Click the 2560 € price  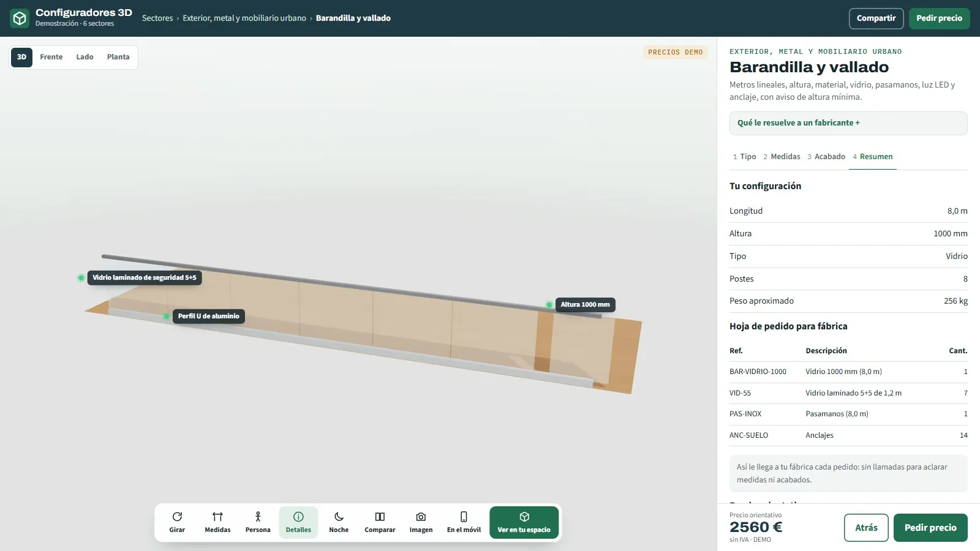(x=756, y=527)
